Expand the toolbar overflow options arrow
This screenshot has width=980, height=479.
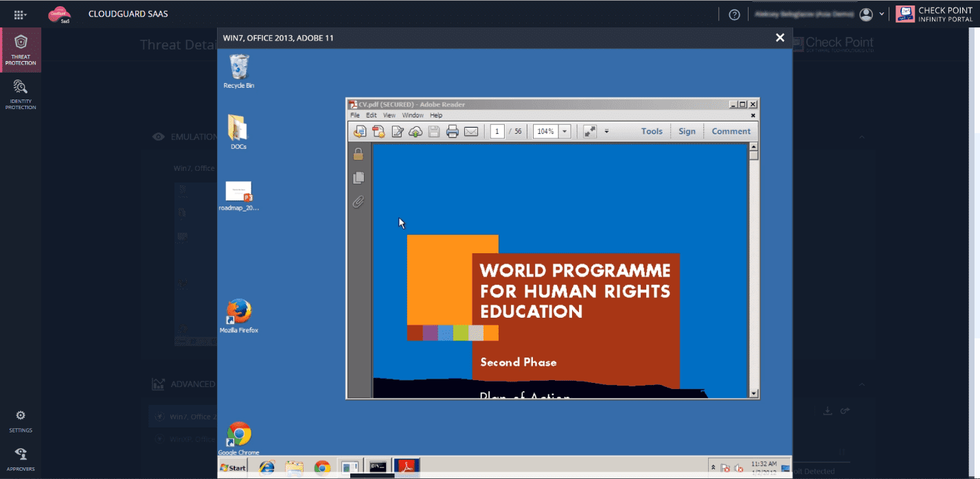[606, 132]
